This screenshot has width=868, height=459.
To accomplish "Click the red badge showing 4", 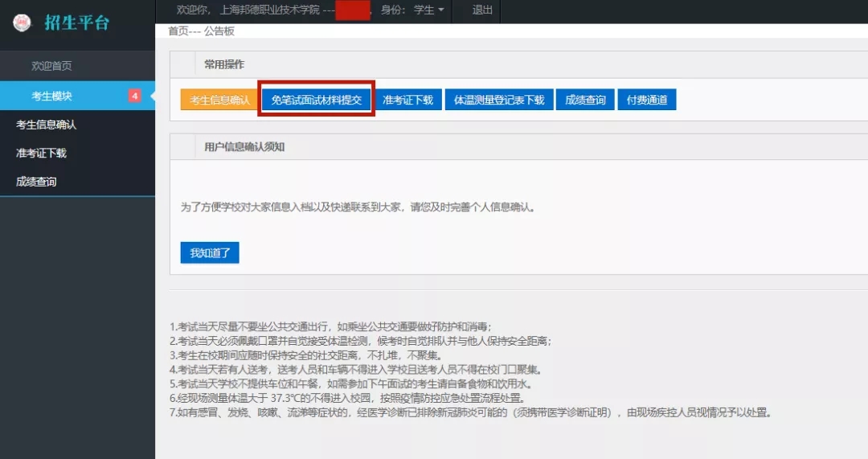I will click(x=134, y=96).
